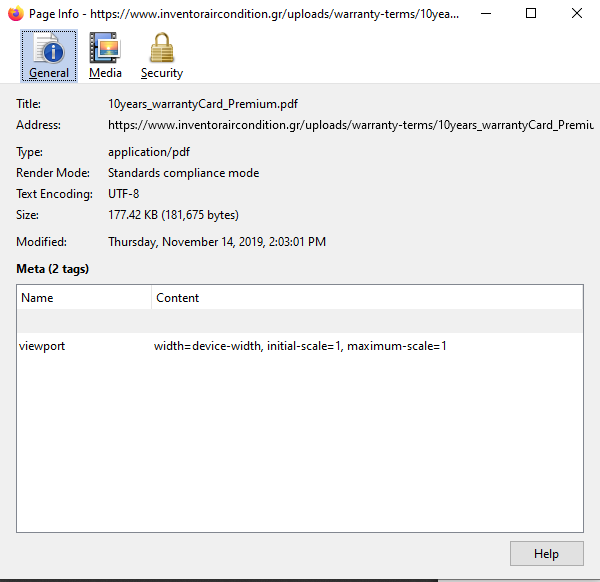Close the Page Info window
Viewport: 600px width, 582px height.
(577, 14)
